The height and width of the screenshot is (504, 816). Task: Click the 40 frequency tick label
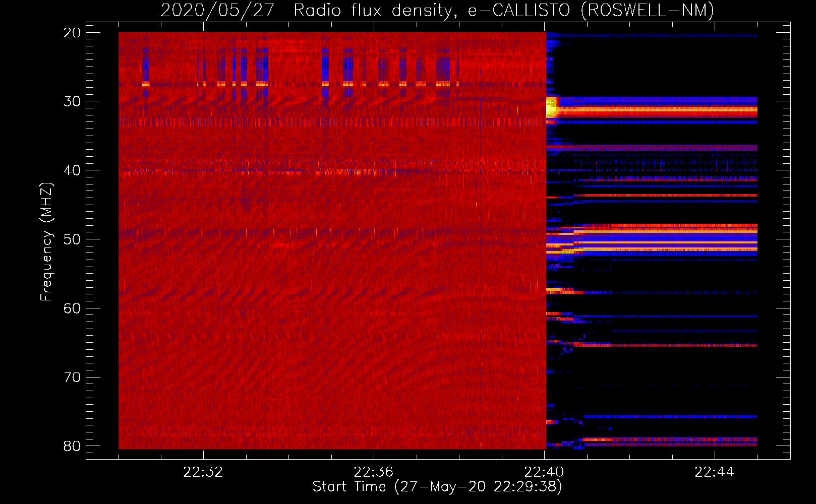[72, 170]
